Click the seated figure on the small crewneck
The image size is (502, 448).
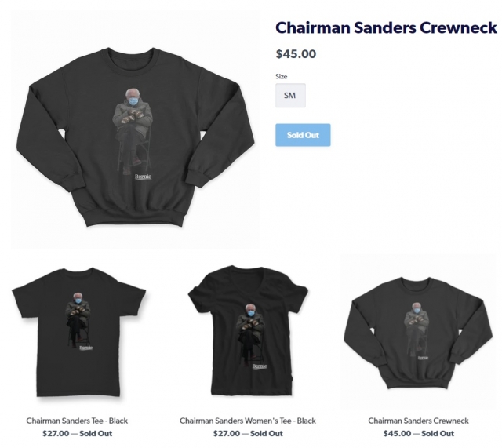417,329
